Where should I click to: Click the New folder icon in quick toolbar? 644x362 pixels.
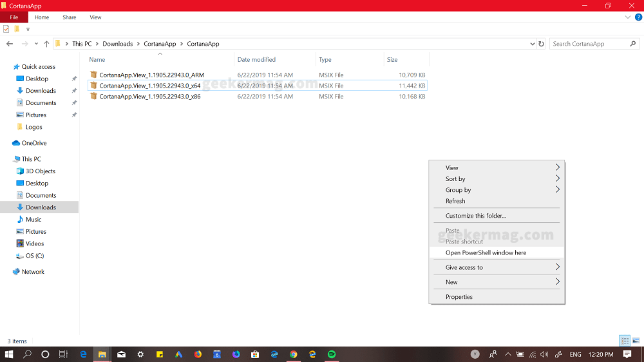click(x=17, y=29)
